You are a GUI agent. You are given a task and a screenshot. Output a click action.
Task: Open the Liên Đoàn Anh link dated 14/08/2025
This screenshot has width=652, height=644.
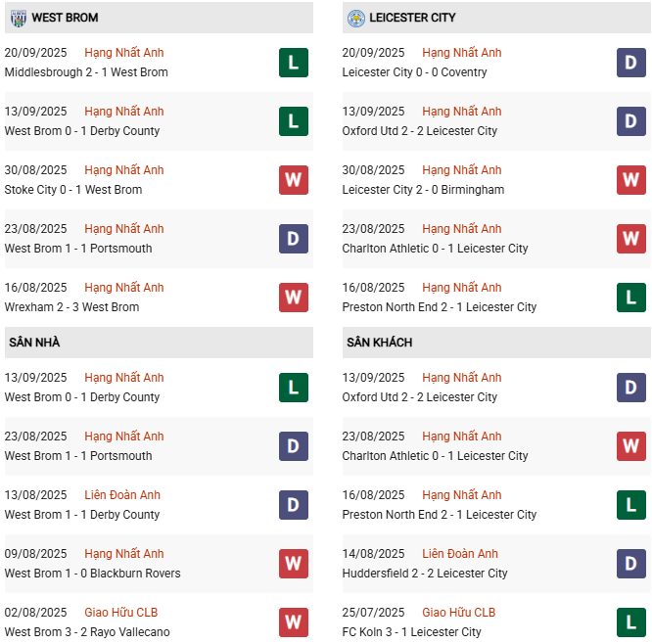coord(460,554)
